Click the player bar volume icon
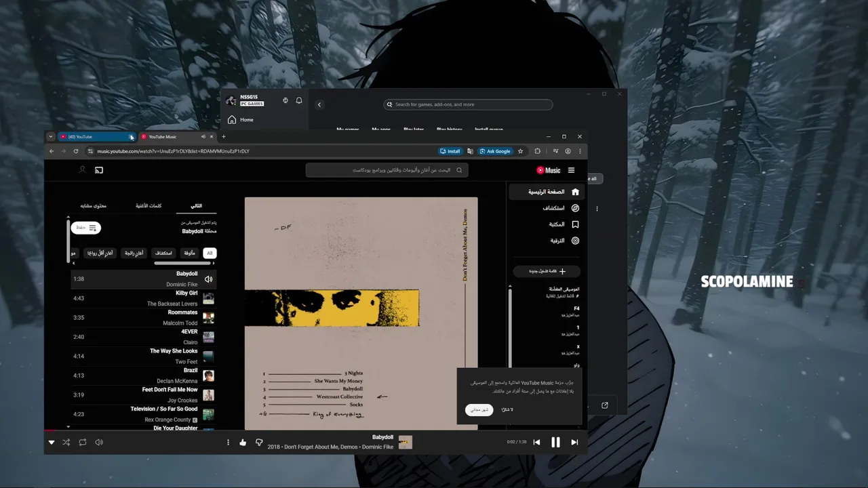The height and width of the screenshot is (488, 868). tap(99, 442)
